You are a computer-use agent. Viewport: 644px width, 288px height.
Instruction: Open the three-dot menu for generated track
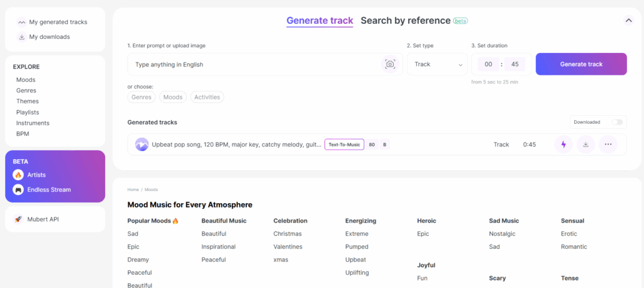pos(608,144)
